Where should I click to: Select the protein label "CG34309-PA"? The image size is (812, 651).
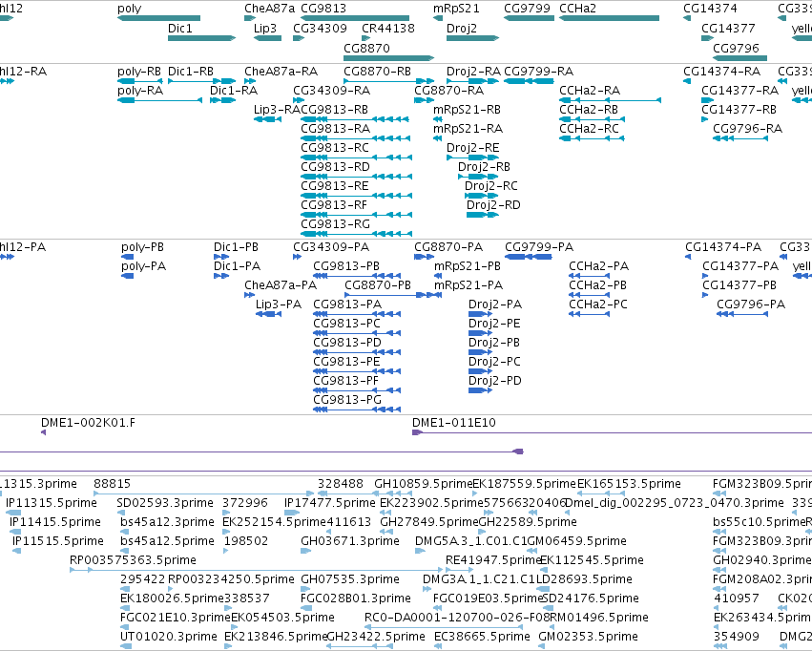click(x=331, y=247)
